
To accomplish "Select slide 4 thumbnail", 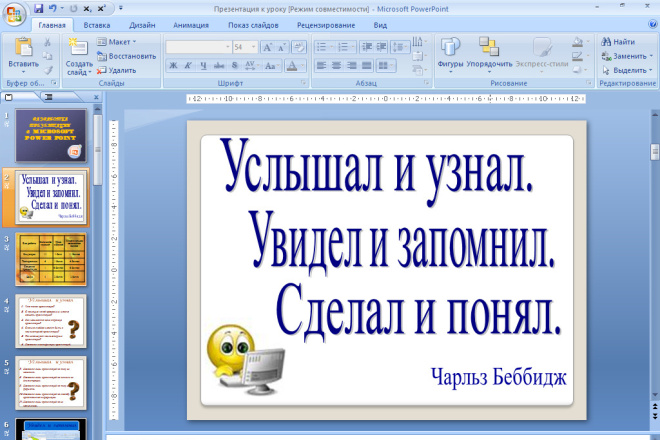I will (x=51, y=321).
